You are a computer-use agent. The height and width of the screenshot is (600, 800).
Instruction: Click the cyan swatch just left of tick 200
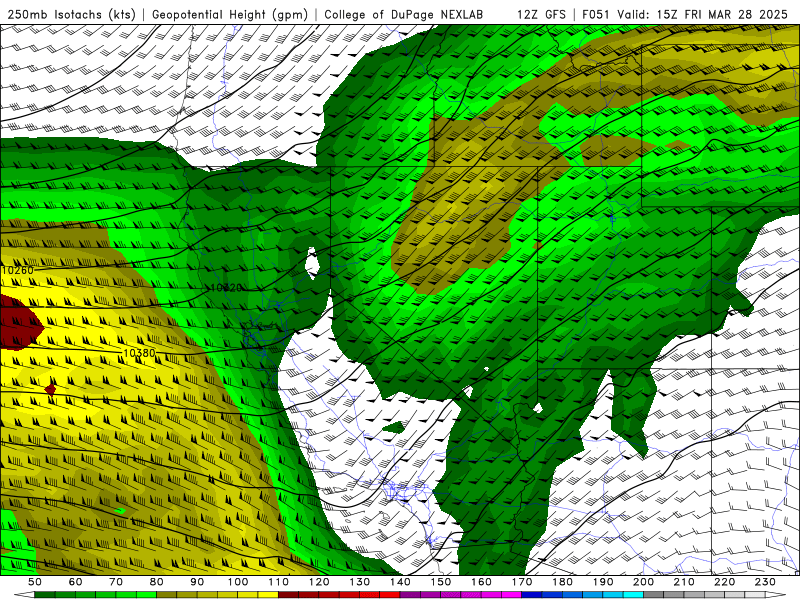tap(633, 595)
